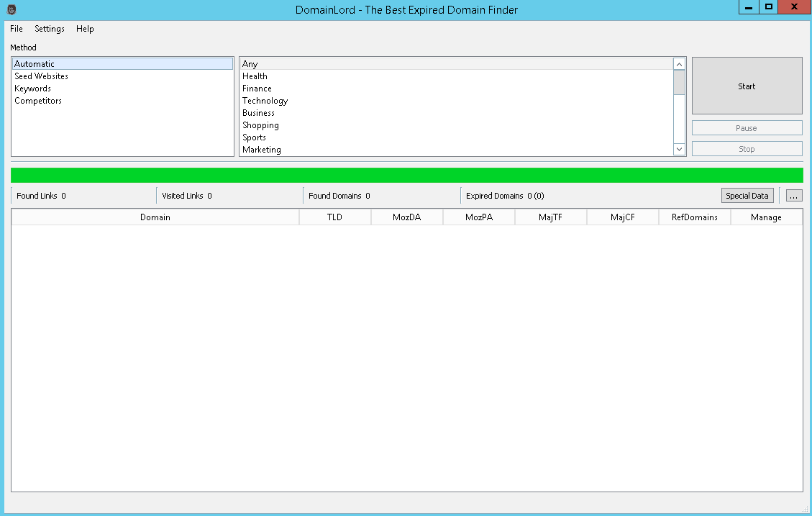The width and height of the screenshot is (812, 516).
Task: Click the ellipsis button beside Special Data
Action: (x=794, y=196)
